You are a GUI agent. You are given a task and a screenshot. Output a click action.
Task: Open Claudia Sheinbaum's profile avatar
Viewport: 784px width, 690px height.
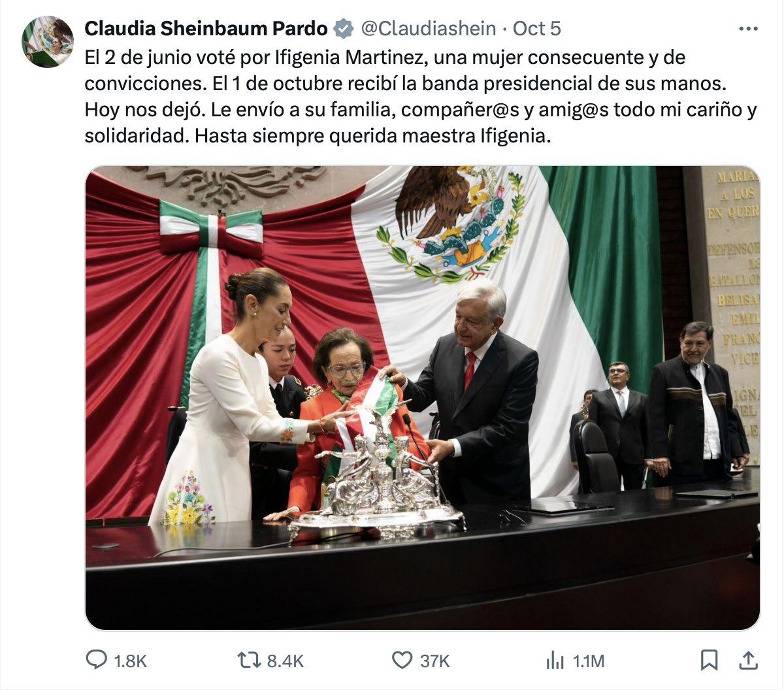[x=48, y=42]
